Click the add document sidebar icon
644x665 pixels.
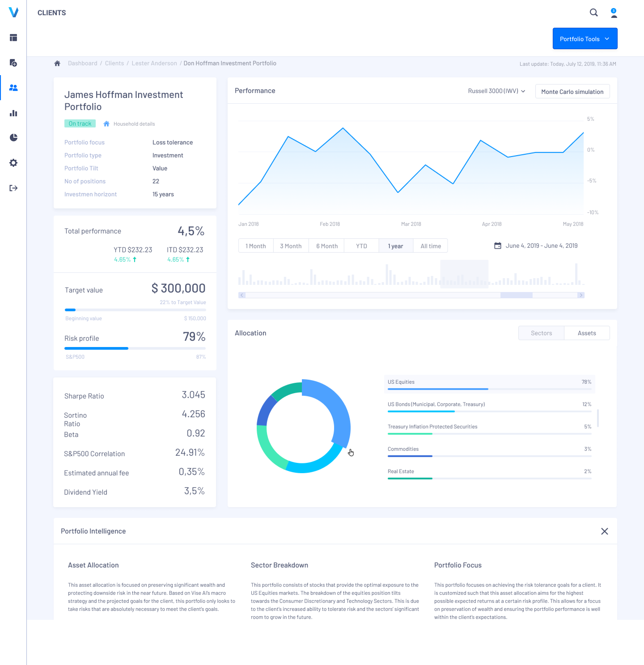(13, 63)
